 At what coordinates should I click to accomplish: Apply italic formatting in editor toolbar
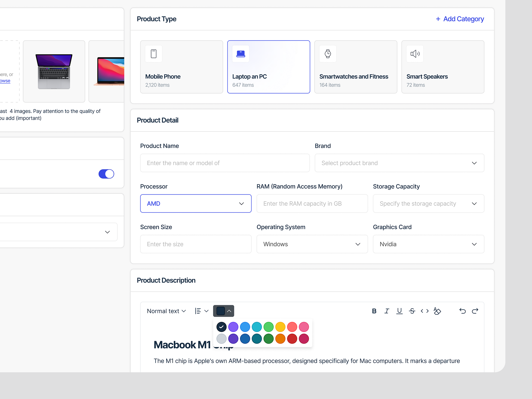tap(387, 311)
